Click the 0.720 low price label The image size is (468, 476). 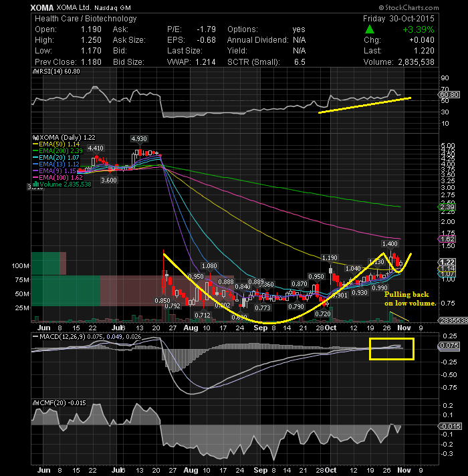[323, 314]
